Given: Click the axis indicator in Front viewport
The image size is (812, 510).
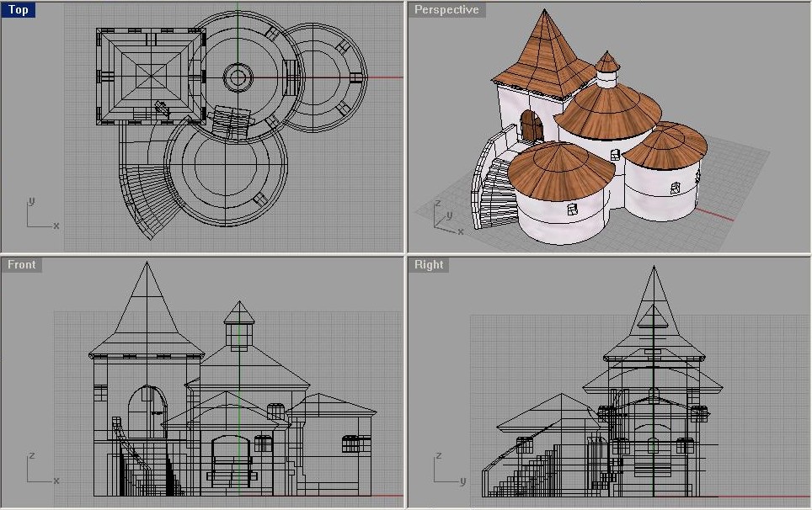Looking at the screenshot, I should click(42, 468).
